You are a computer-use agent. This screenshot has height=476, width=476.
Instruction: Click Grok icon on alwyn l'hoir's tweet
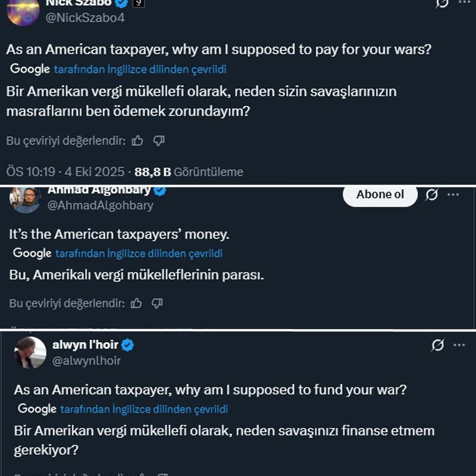point(438,345)
